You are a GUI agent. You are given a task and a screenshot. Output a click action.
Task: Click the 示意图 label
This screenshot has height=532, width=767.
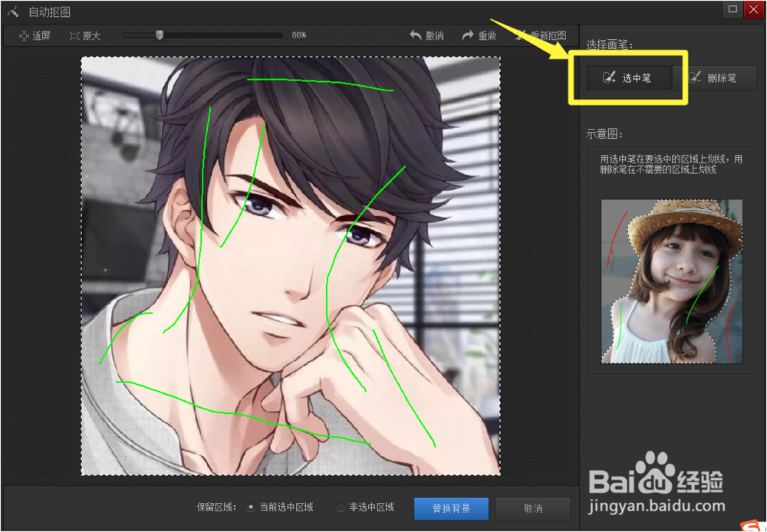pos(604,134)
